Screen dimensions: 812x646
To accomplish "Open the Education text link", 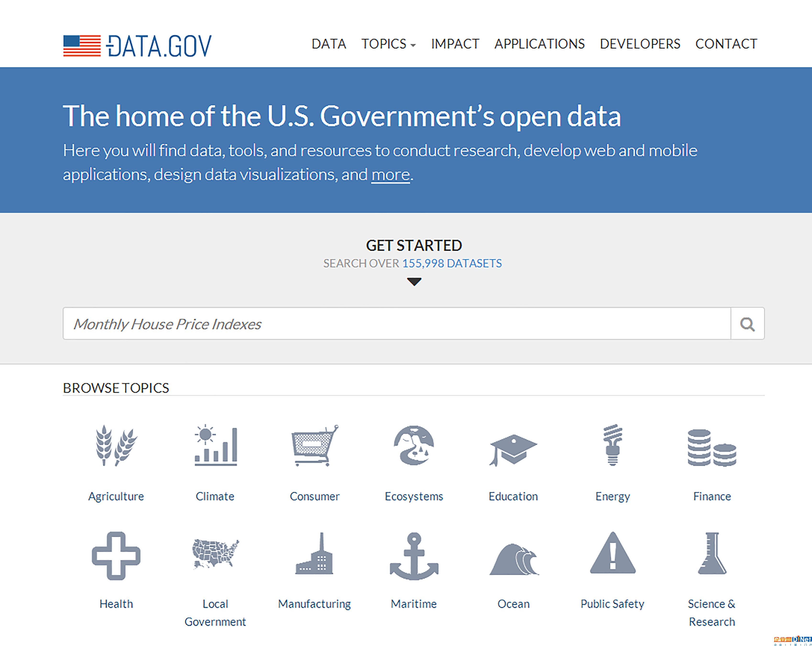I will click(513, 496).
